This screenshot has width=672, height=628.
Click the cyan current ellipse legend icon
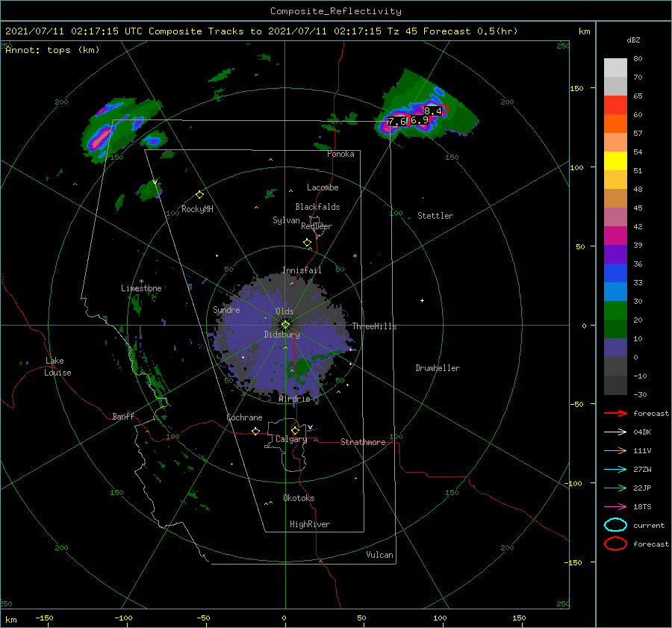pyautogui.click(x=615, y=525)
